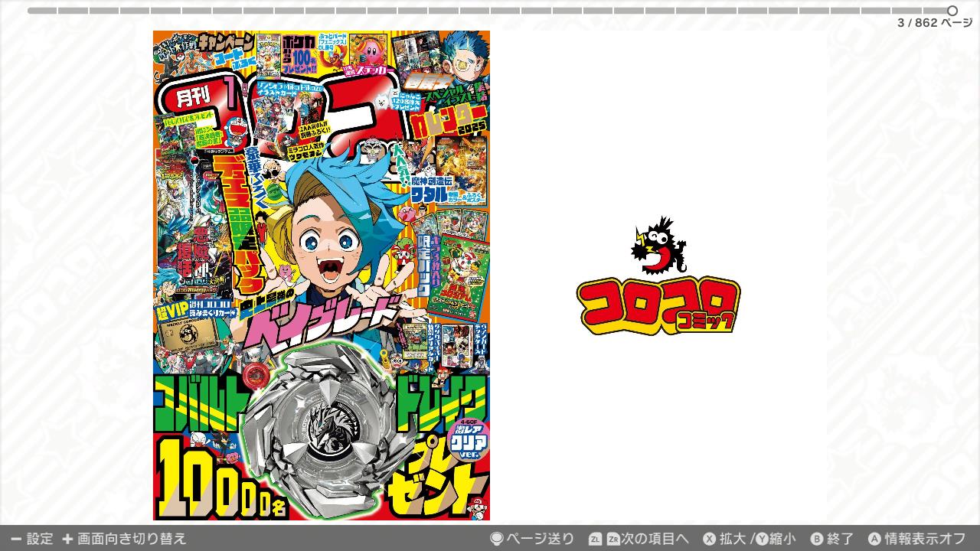Select the magazine cover page
The height and width of the screenshot is (551, 980).
[322, 275]
